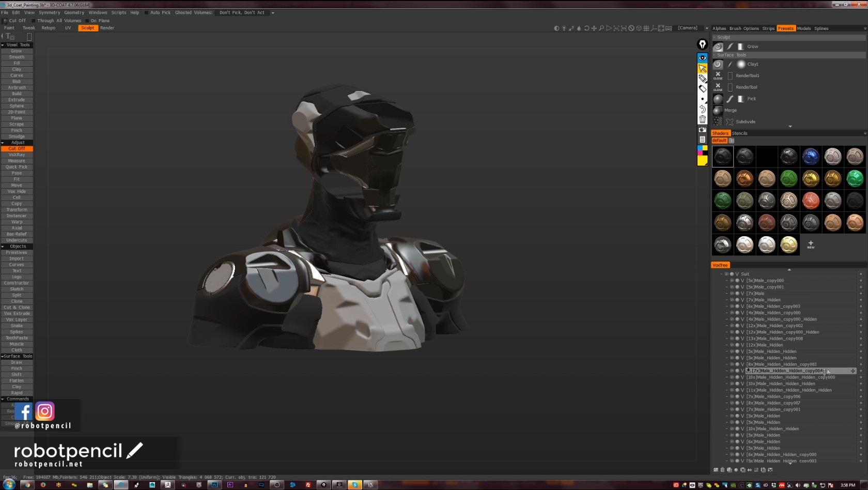Select the Smooth voxel tool button
Screen dimensions: 868x490
coord(17,57)
